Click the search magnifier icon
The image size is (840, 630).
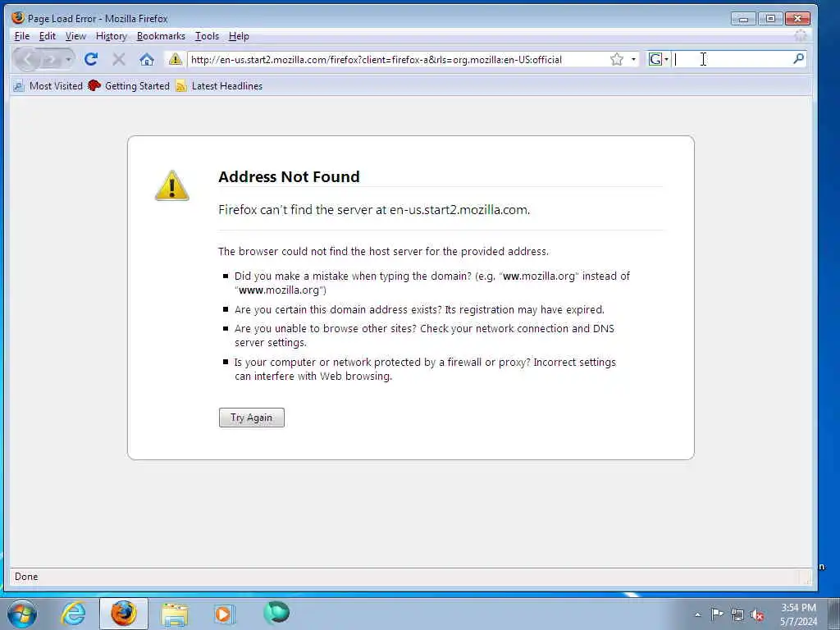[x=798, y=58]
